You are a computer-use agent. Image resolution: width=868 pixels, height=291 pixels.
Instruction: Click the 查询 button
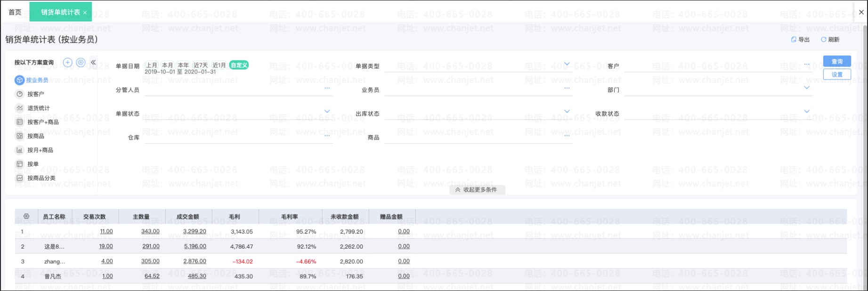pos(837,61)
